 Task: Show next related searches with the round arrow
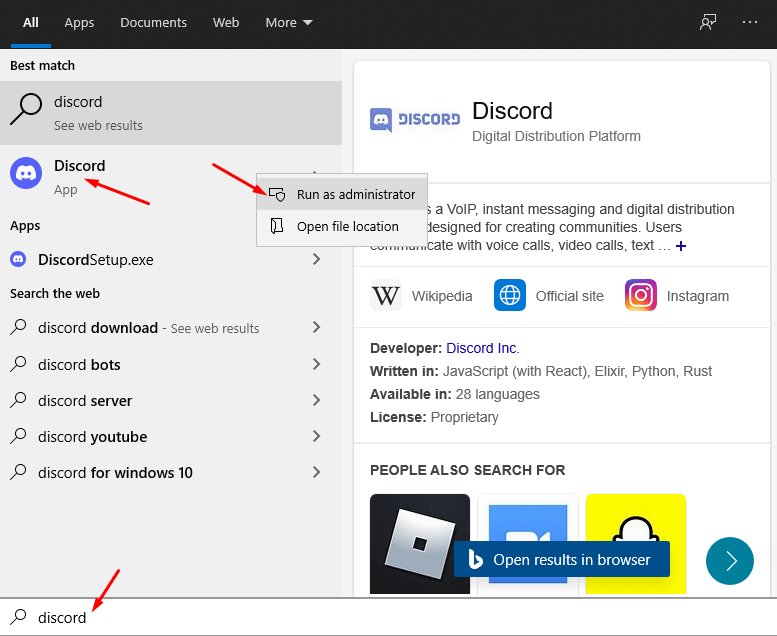pos(730,561)
